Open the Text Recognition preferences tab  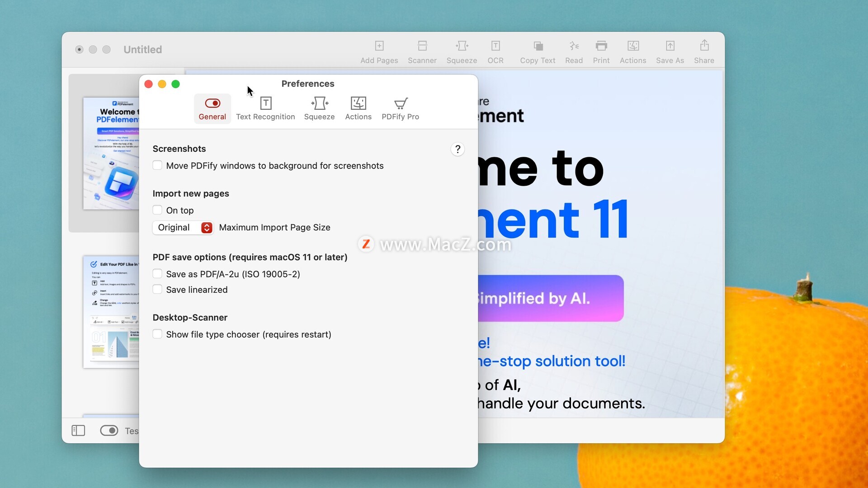(265, 109)
